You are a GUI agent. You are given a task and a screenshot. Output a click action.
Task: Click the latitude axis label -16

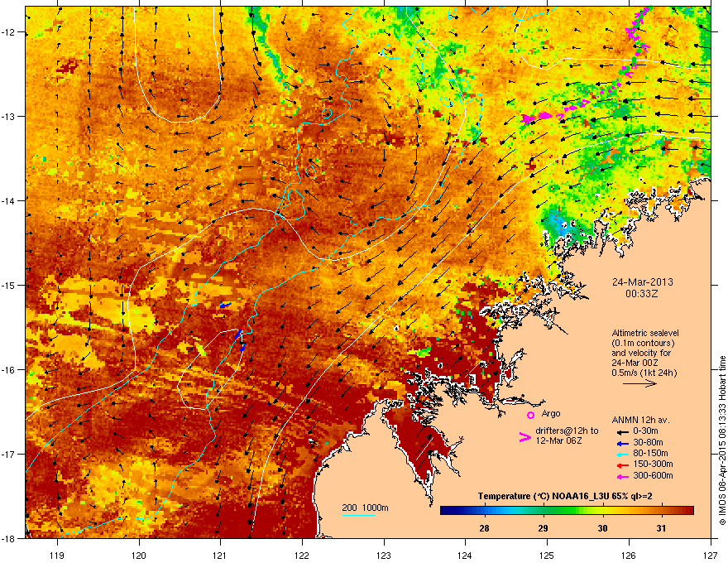(9, 370)
